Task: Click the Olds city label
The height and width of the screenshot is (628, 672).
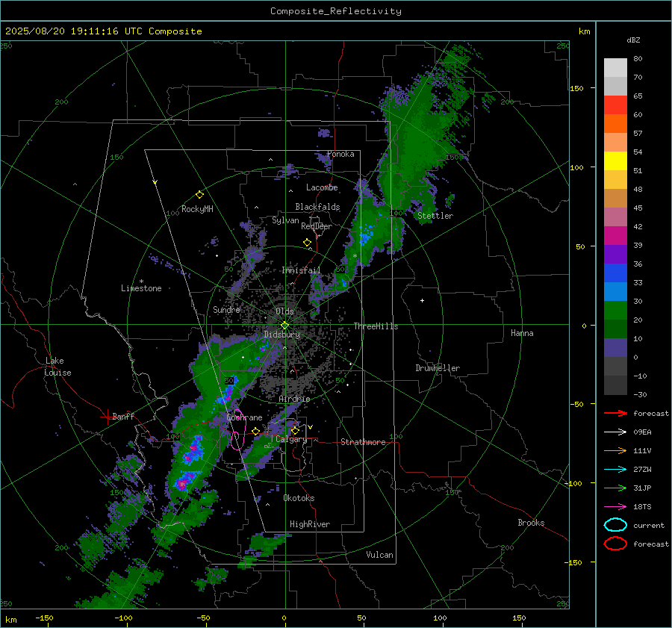Action: pyautogui.click(x=284, y=311)
